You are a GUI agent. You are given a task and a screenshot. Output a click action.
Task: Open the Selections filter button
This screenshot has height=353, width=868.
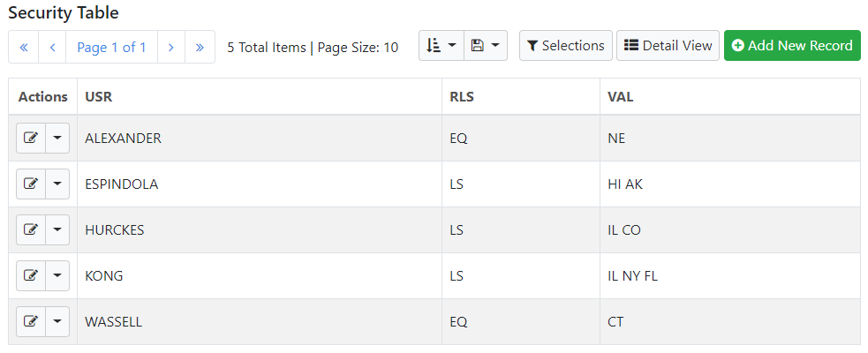566,45
